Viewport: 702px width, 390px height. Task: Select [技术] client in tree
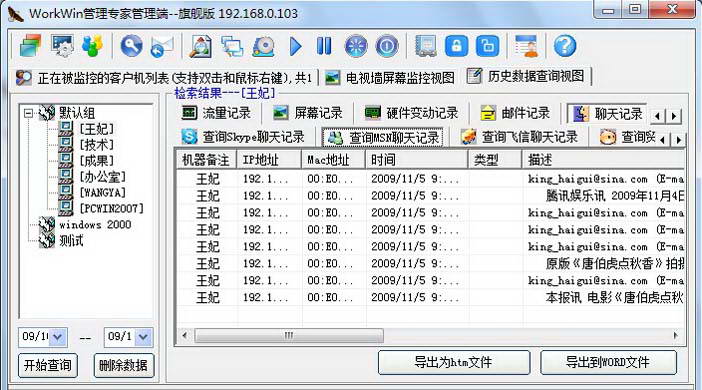pos(96,145)
